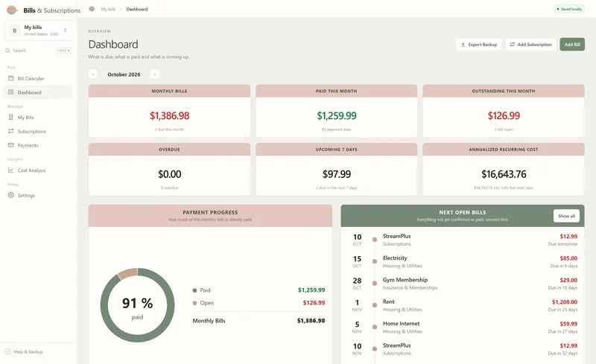Image resolution: width=596 pixels, height=364 pixels.
Task: Click the My Bills receipt icon
Action: [10, 118]
